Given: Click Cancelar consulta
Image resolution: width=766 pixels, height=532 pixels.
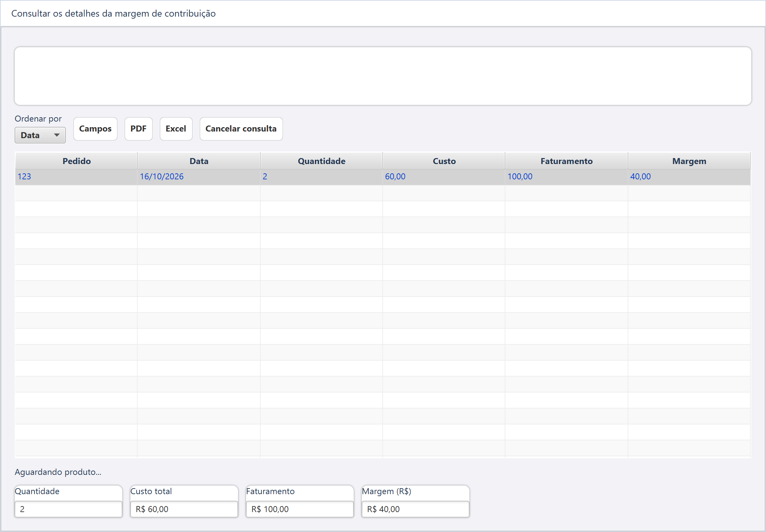Looking at the screenshot, I should [x=241, y=129].
